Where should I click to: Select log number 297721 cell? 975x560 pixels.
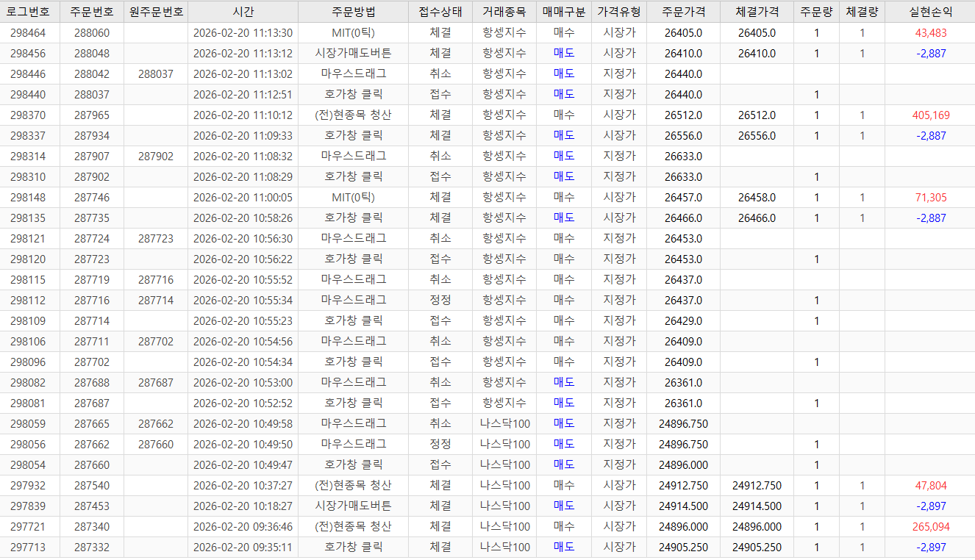pos(28,527)
